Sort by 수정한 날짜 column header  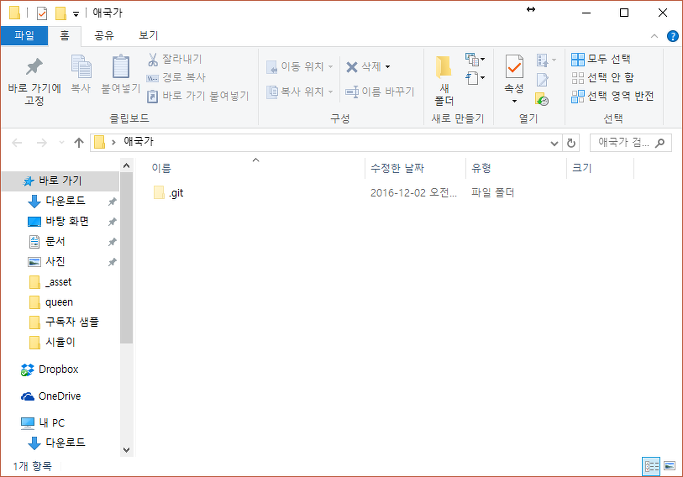tap(397, 168)
